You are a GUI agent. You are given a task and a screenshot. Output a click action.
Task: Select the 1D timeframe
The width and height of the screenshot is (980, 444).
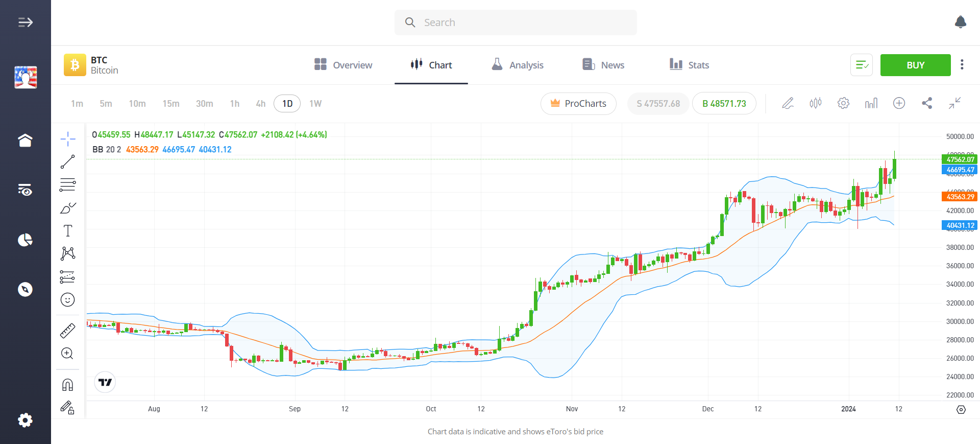[x=287, y=104]
